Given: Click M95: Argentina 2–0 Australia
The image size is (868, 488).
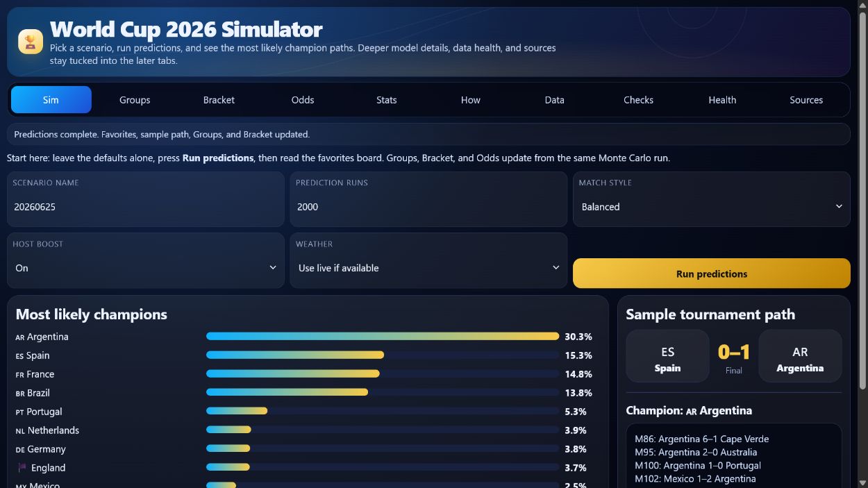Looking at the screenshot, I should click(696, 452).
